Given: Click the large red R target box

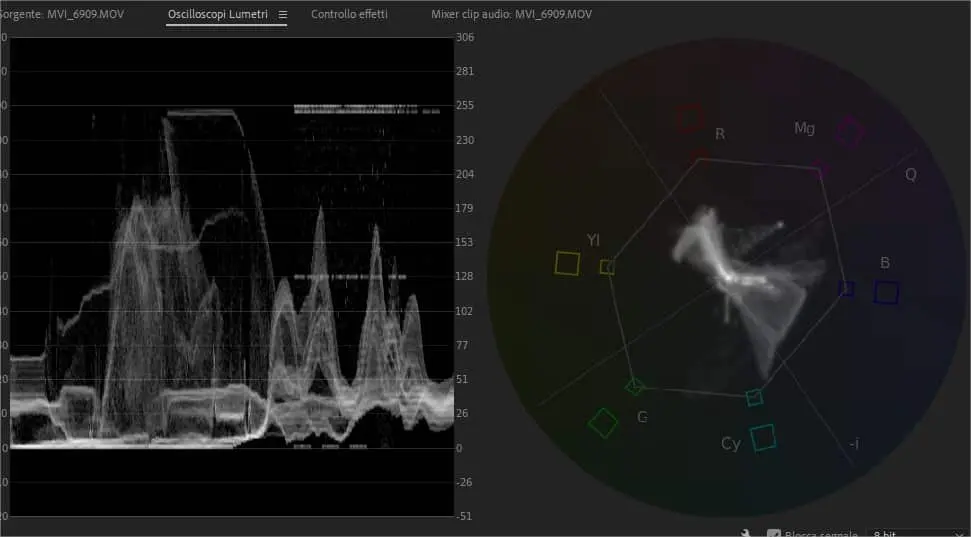Looking at the screenshot, I should click(689, 118).
